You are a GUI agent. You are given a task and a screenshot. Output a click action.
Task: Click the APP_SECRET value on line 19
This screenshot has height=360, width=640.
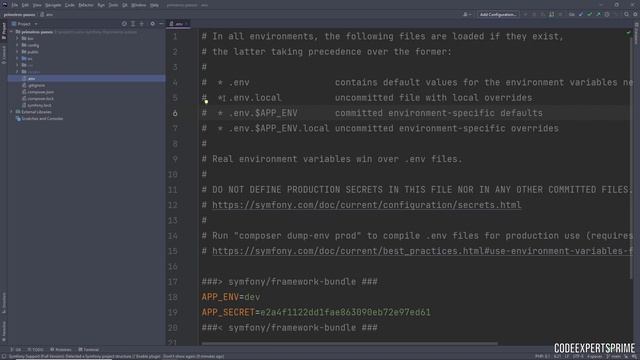coord(345,313)
